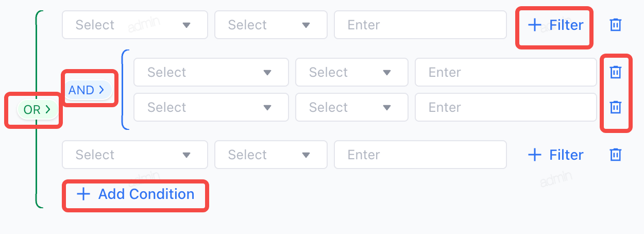Delete the first filter row via trash icon

click(x=615, y=25)
